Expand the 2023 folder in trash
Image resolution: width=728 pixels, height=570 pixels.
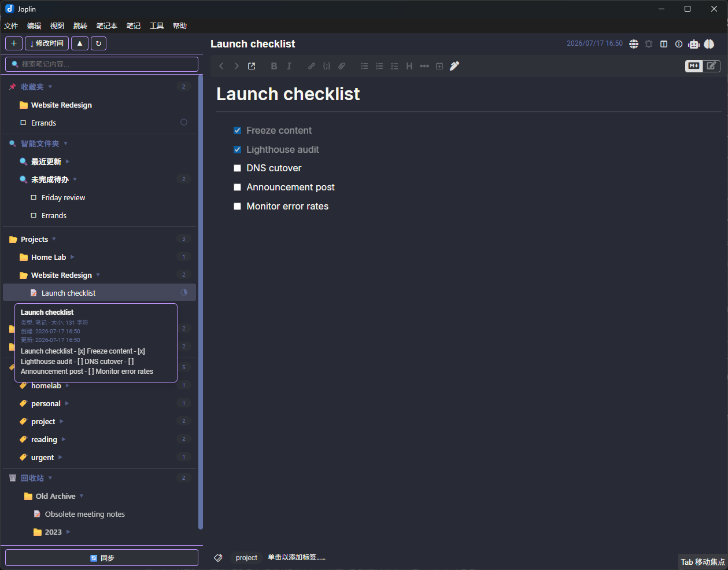pos(68,532)
